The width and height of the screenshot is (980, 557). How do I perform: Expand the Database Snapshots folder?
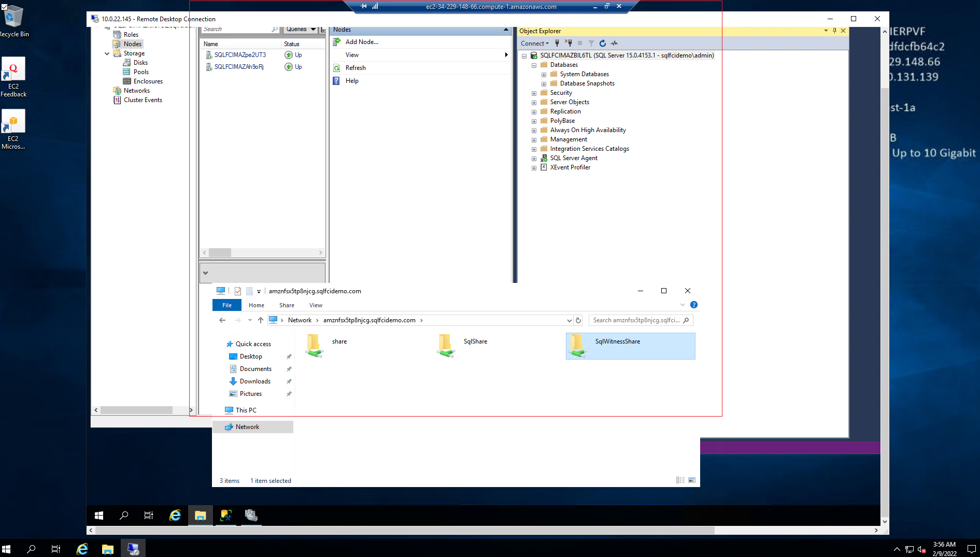point(544,84)
